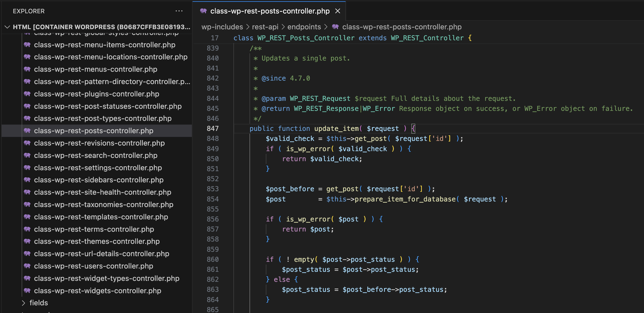Click PHP icon of pattern-directory-controller file
This screenshot has width=644, height=313.
[x=27, y=82]
